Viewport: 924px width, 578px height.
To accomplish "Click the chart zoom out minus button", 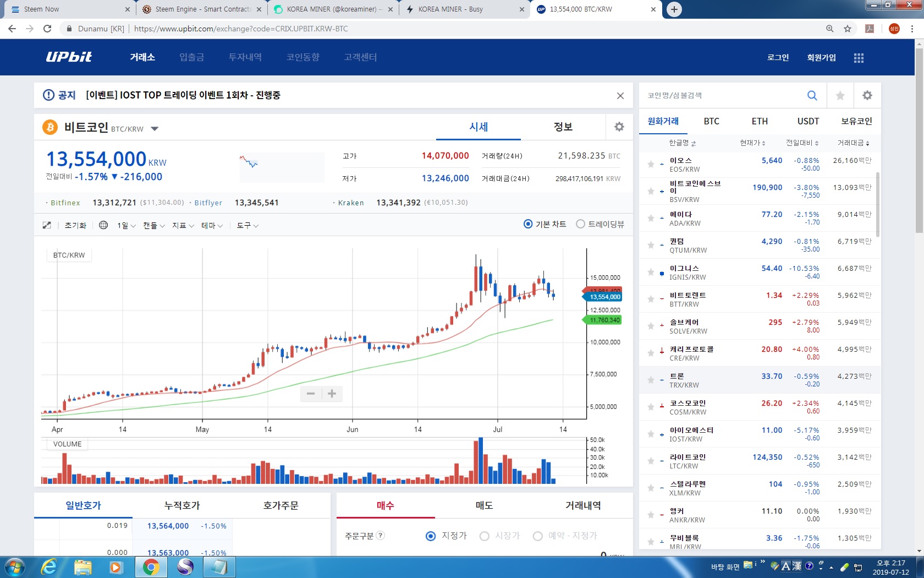I will (311, 394).
